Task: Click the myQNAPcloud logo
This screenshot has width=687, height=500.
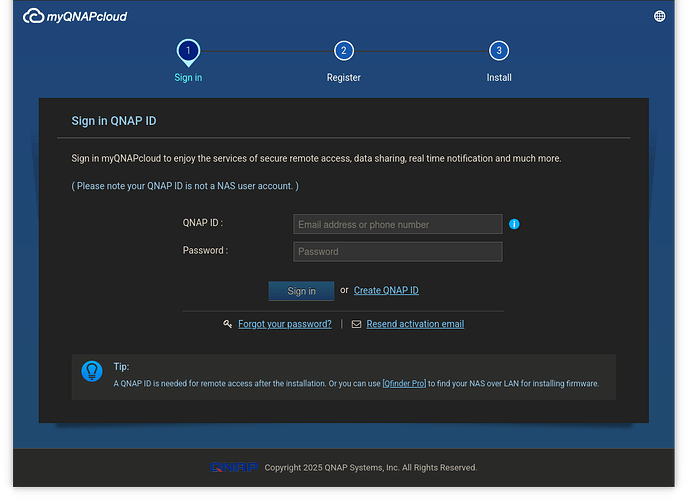Action: tap(75, 16)
